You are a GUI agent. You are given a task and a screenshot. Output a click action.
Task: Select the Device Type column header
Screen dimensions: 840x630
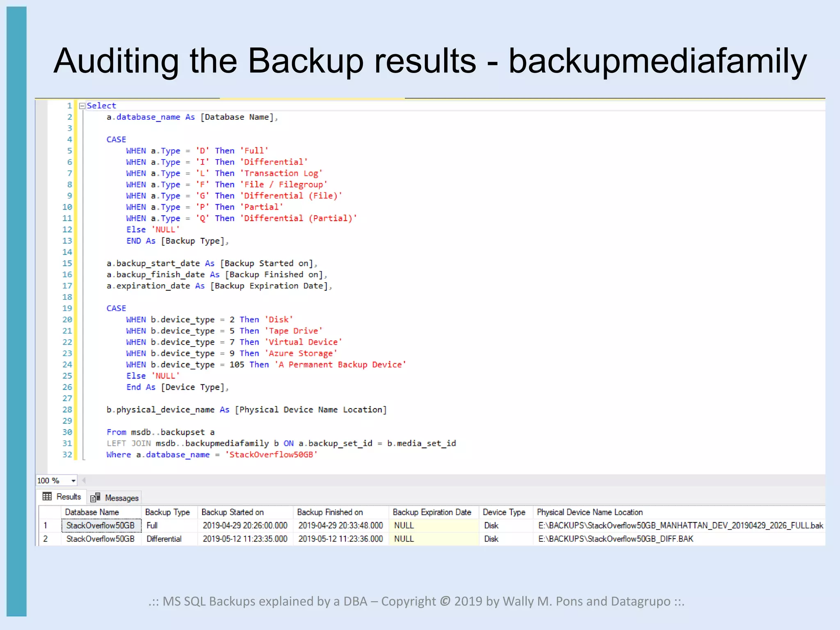tap(506, 512)
